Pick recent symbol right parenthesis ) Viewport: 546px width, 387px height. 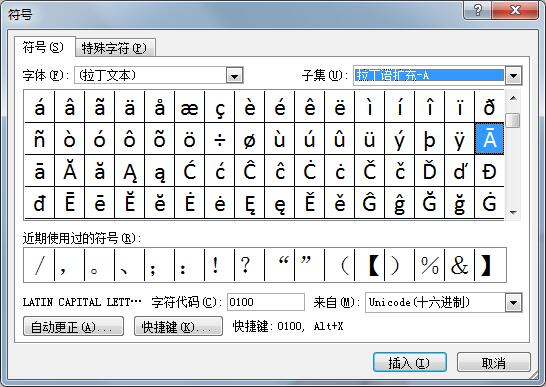pos(399,265)
